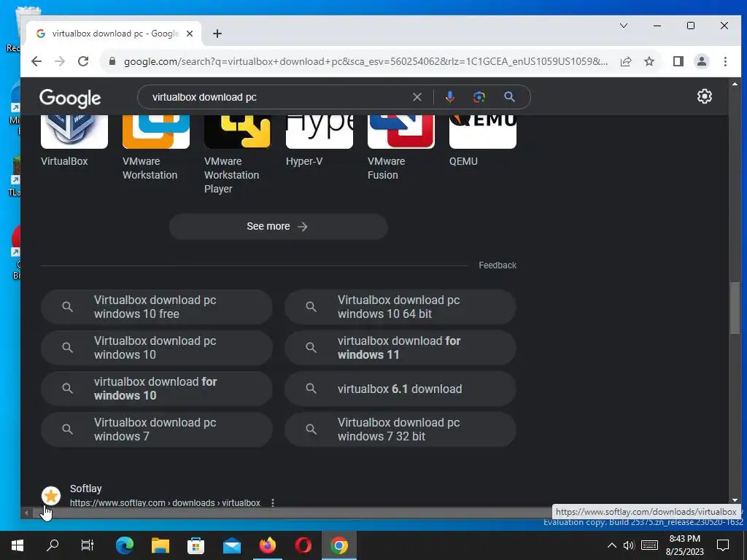Open the volume control speaker icon
This screenshot has height=560, width=747.
(x=629, y=545)
